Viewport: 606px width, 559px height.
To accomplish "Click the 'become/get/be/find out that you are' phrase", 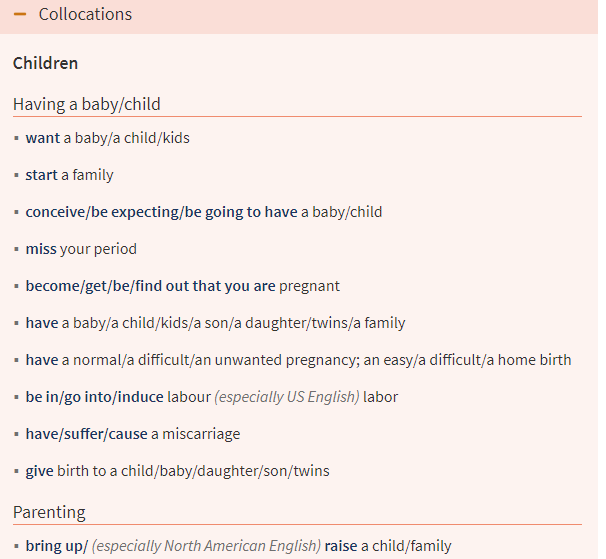I will [x=150, y=286].
